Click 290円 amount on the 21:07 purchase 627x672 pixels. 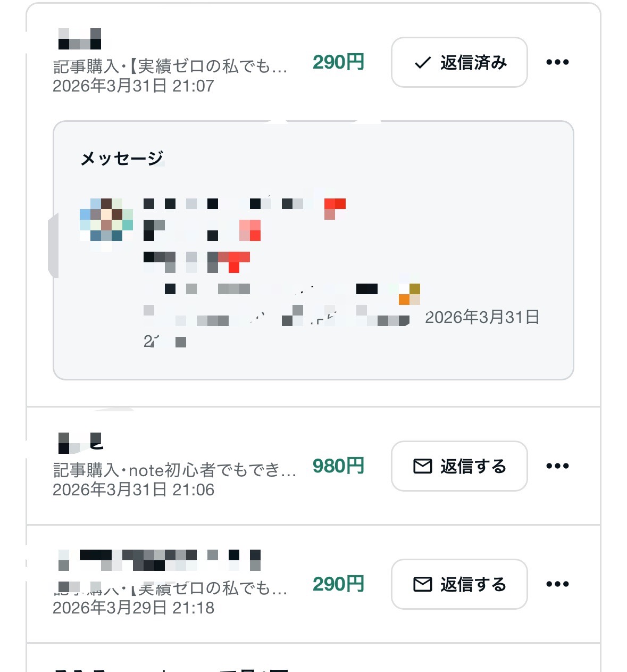tap(338, 62)
